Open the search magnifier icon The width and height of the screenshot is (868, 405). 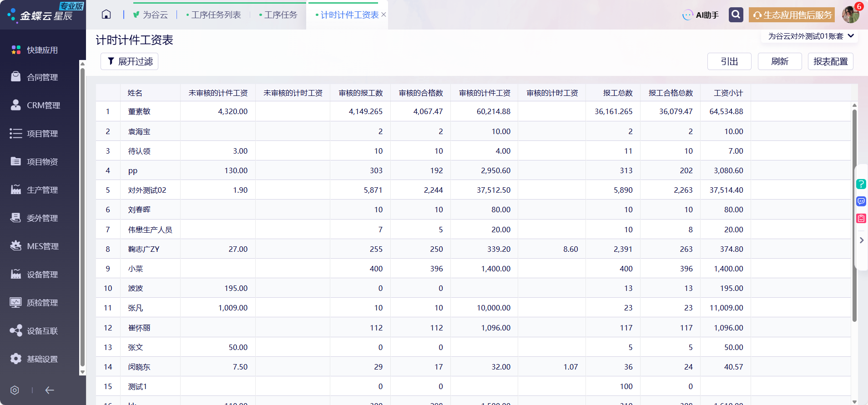(736, 15)
